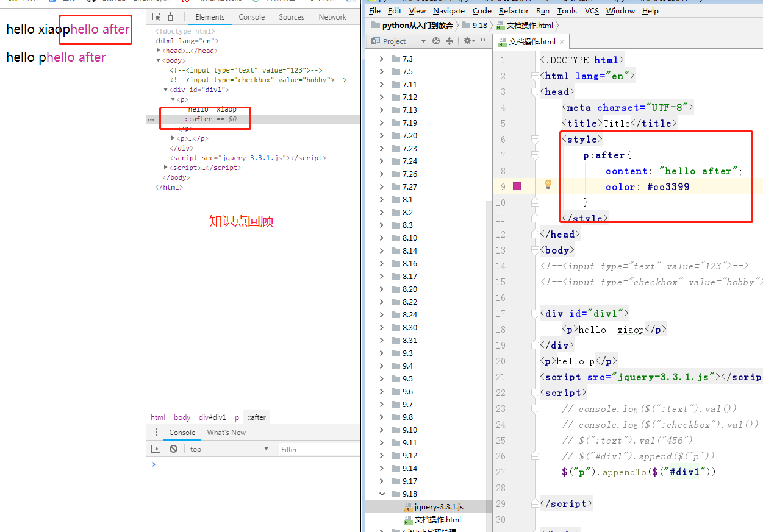Fold the style block at line 6
Screen dimensions: 763x532
click(535, 140)
